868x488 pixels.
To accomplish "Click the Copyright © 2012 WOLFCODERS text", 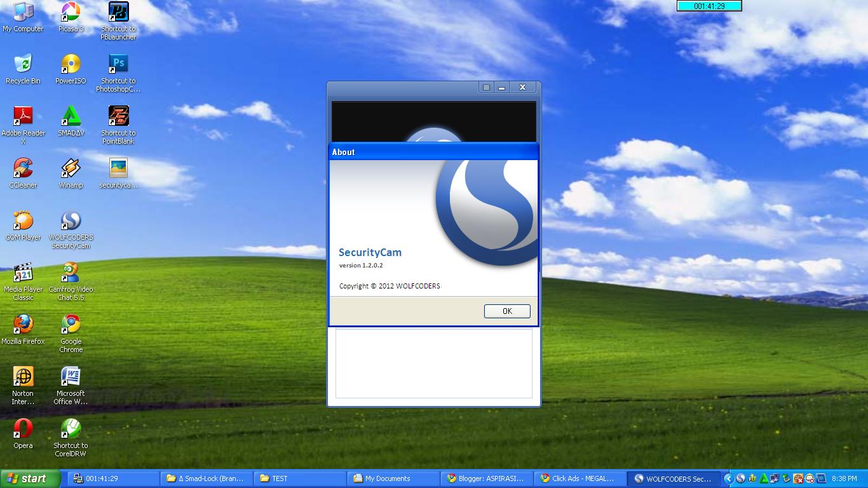I will coord(390,286).
